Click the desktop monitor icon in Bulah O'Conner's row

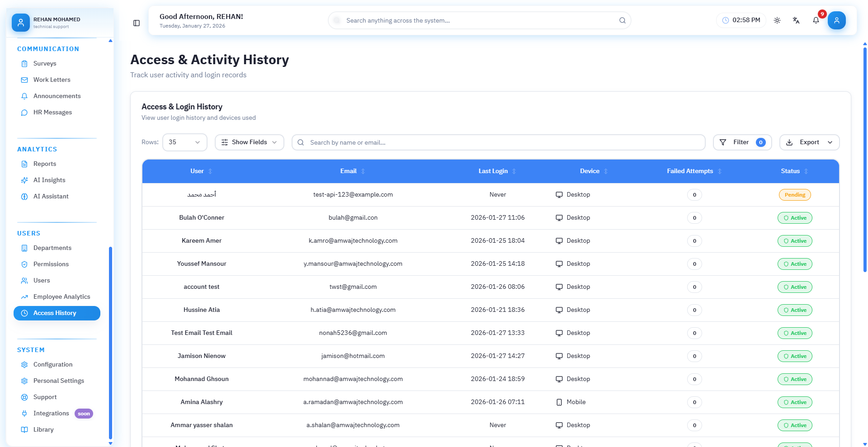(559, 217)
